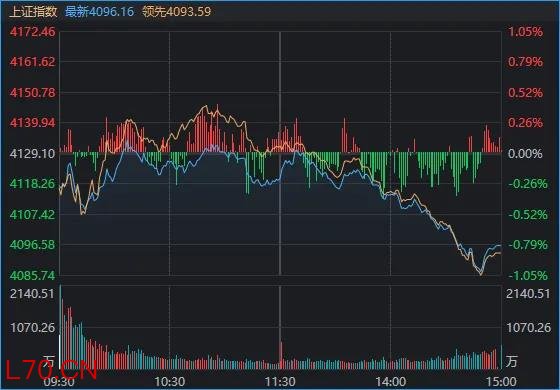Click the 11:30 time axis label
Screen dimensions: 560x390
280,382
